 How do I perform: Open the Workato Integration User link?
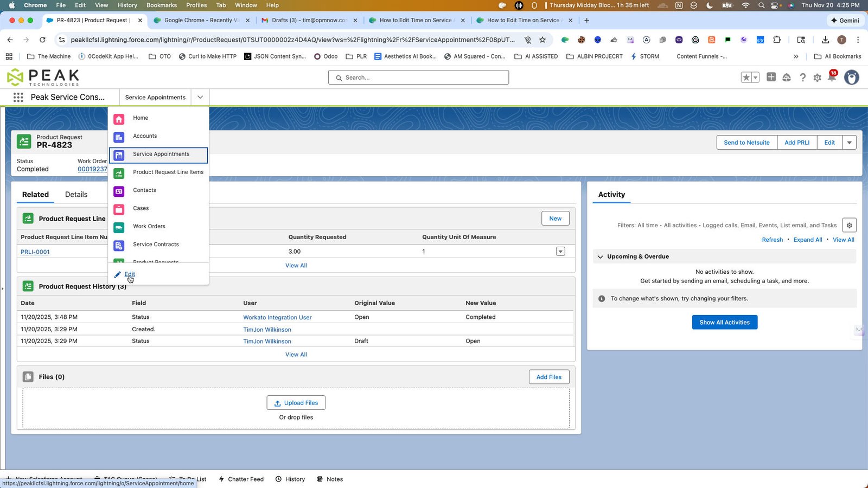coord(277,318)
